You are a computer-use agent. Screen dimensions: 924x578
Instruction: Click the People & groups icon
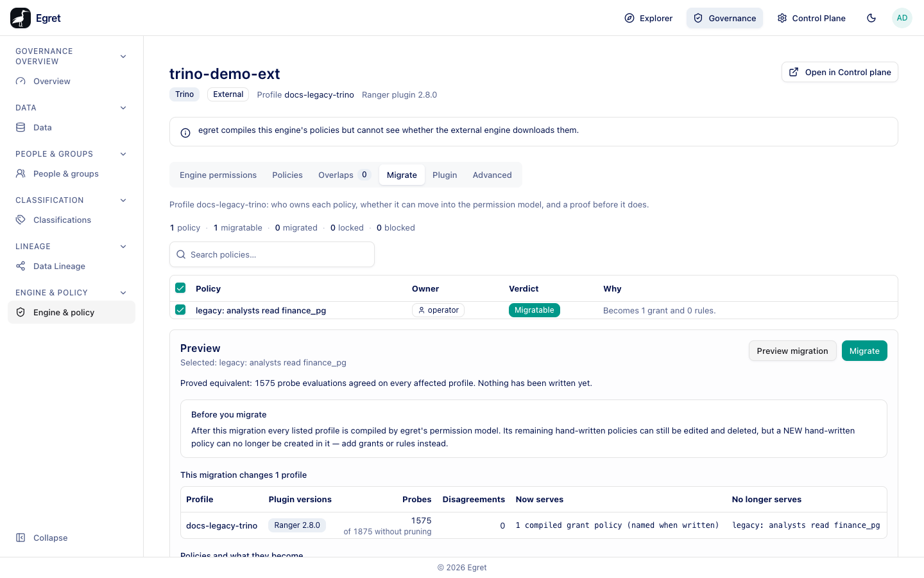tap(21, 174)
